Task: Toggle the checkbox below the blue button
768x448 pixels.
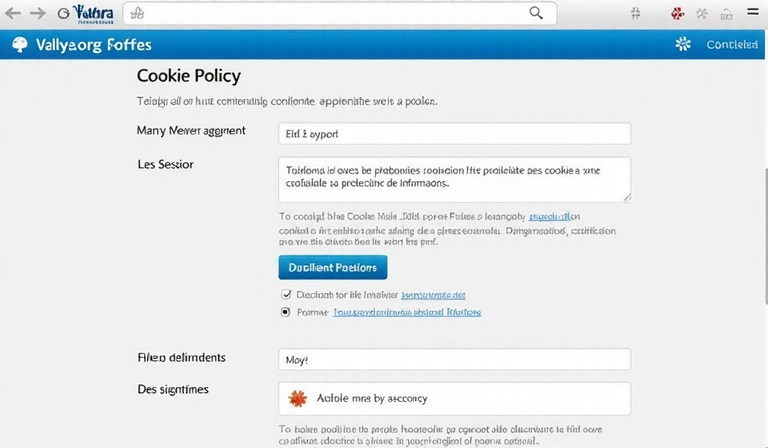Action: click(285, 295)
